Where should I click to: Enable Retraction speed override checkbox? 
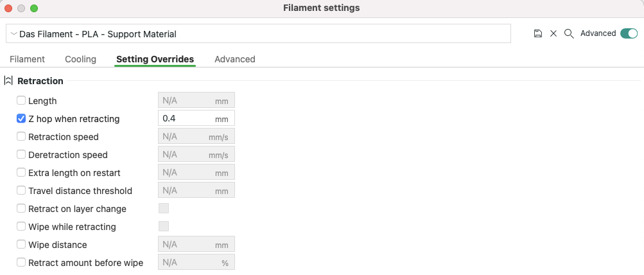click(21, 136)
